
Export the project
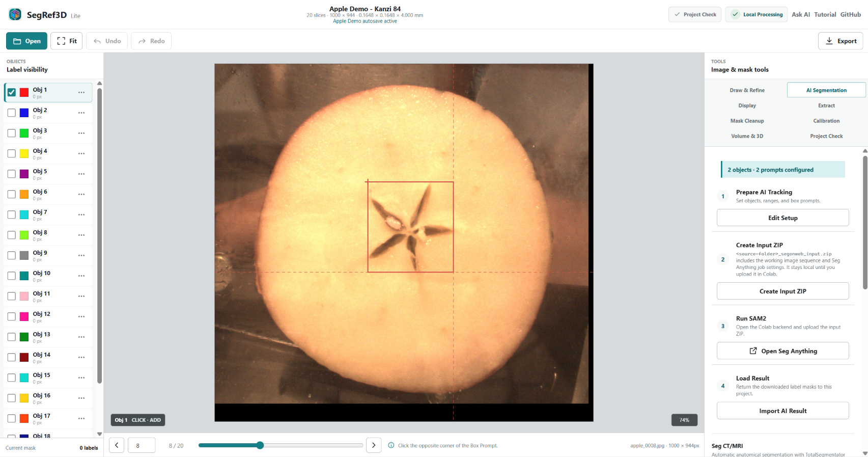coord(841,41)
